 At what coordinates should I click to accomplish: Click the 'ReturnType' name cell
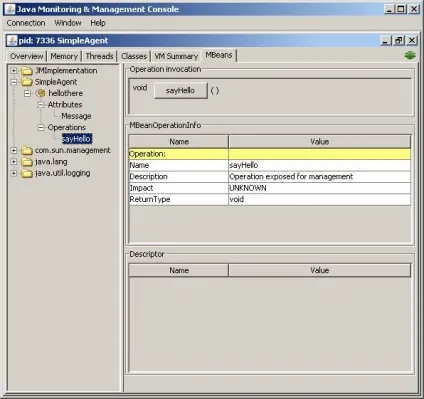pos(179,199)
